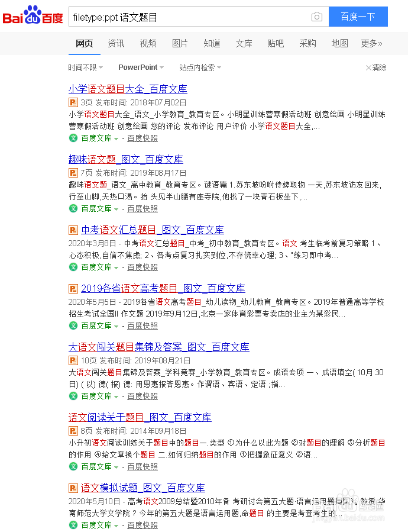Viewport: 408px width, 532px height.
Task: Click the date text 发布时间: 2019年08月21日
Action: (x=145, y=360)
